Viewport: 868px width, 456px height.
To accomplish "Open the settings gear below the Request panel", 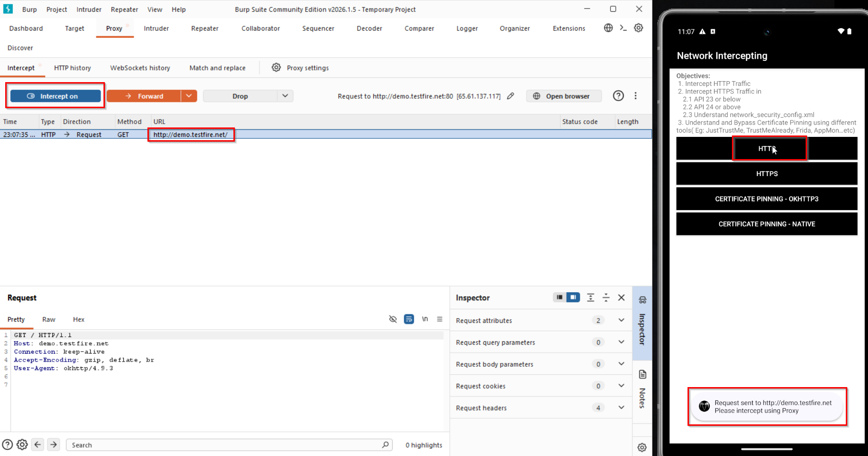I will [x=22, y=444].
